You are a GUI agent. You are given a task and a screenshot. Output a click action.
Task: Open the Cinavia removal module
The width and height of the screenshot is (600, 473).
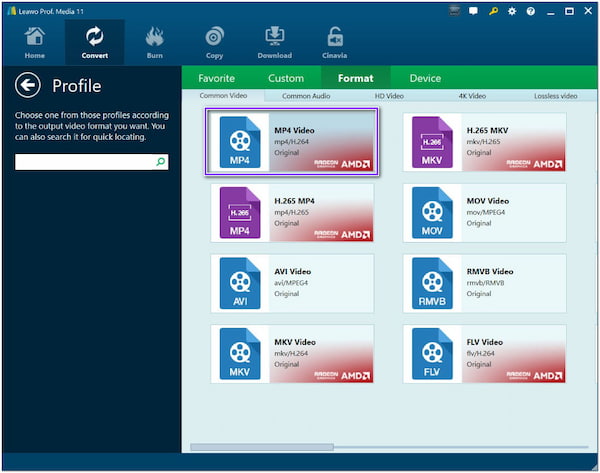pos(334,42)
